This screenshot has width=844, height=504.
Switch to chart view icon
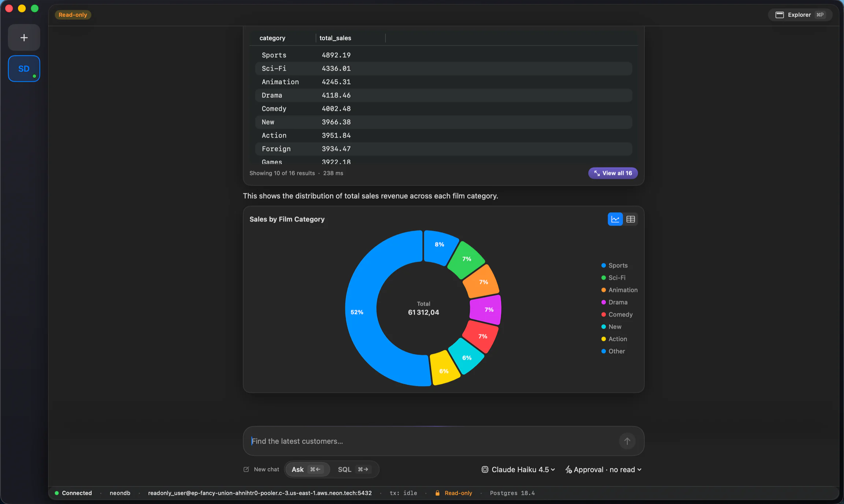(x=615, y=219)
